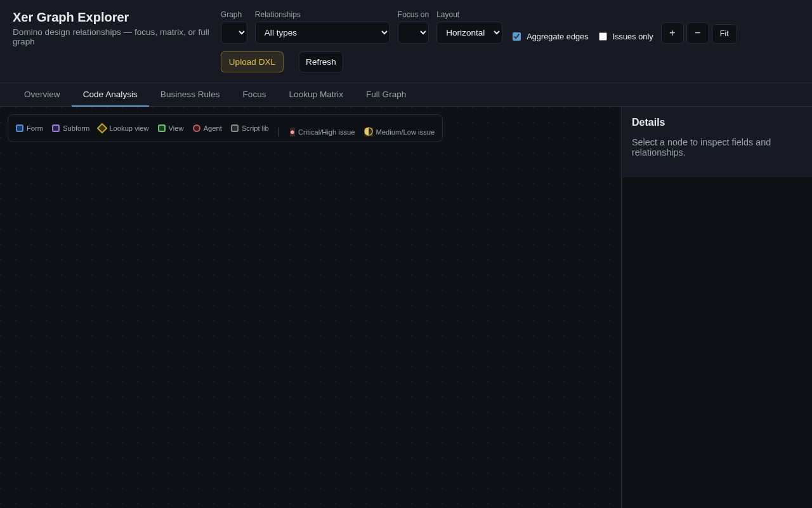Image resolution: width=812 pixels, height=508 pixels.
Task: Open the Layout 'Horizontal' dropdown
Action: (x=469, y=32)
